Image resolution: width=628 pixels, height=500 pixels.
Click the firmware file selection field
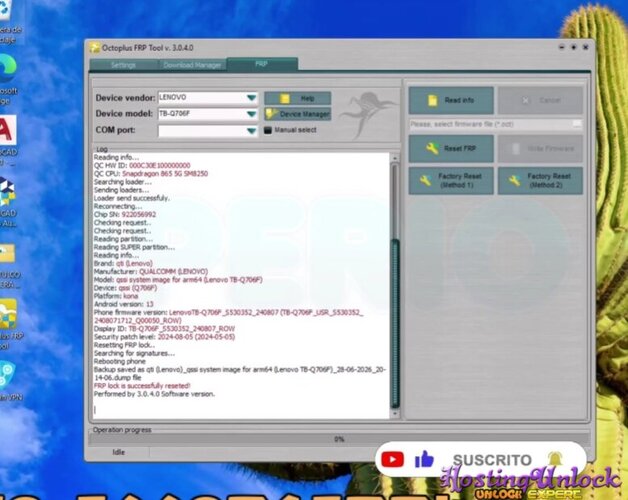(495, 124)
